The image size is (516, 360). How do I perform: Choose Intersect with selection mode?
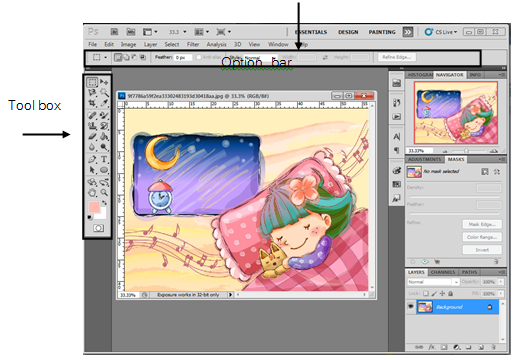click(143, 57)
